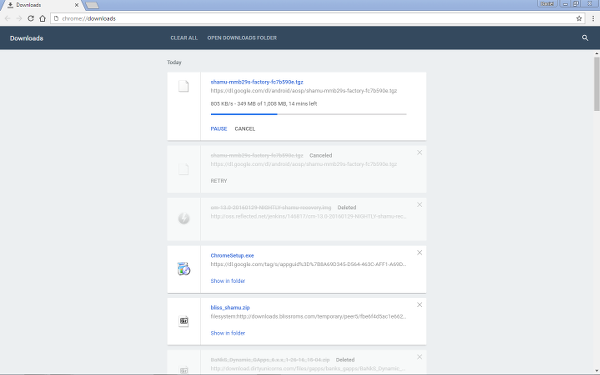The height and width of the screenshot is (375, 600).
Task: Click the browser back arrow
Action: tap(8, 18)
